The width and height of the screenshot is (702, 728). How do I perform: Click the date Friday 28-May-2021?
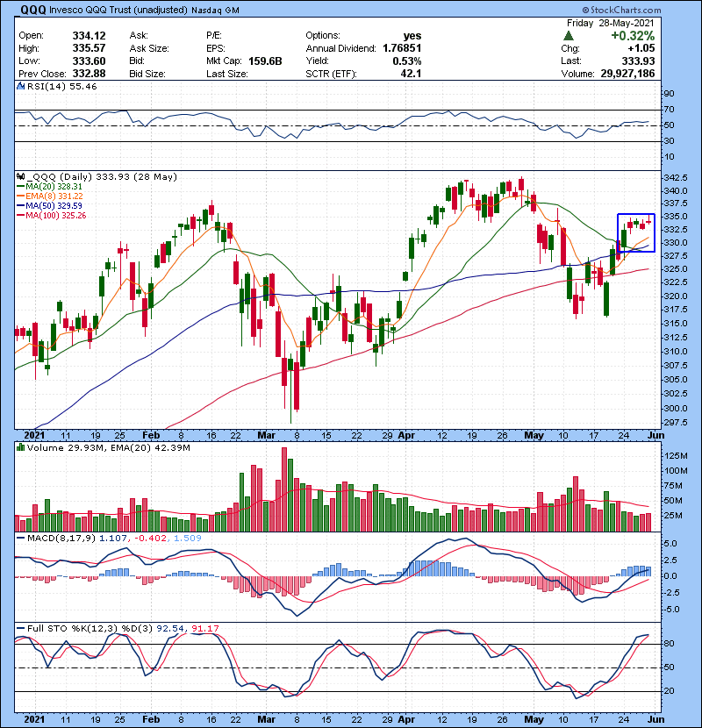[611, 23]
